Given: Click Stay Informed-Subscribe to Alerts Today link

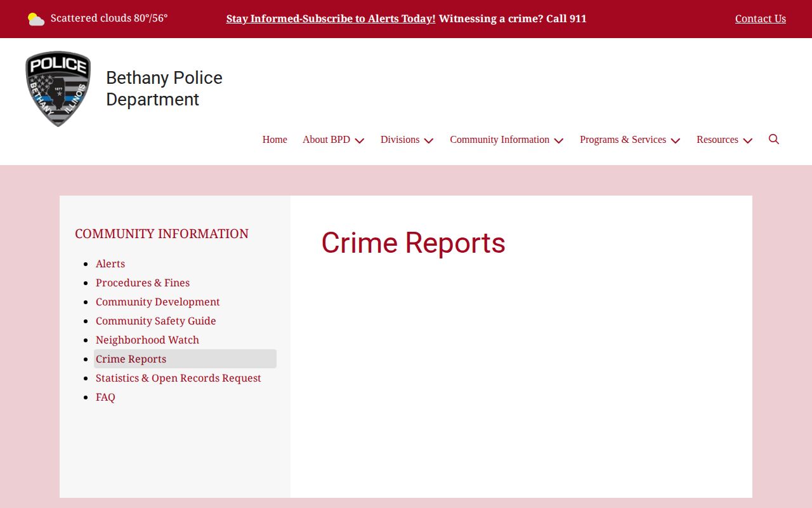Looking at the screenshot, I should coord(331,19).
